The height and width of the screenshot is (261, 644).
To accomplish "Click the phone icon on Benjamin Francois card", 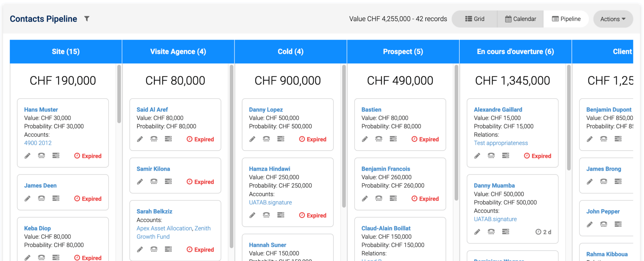I will pos(379,198).
